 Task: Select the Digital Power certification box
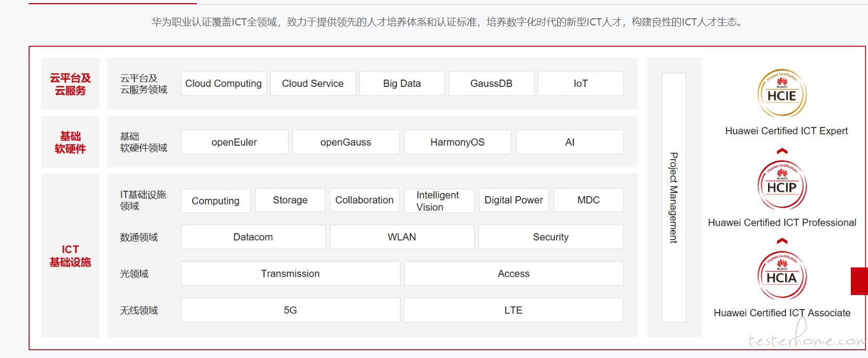pyautogui.click(x=513, y=200)
